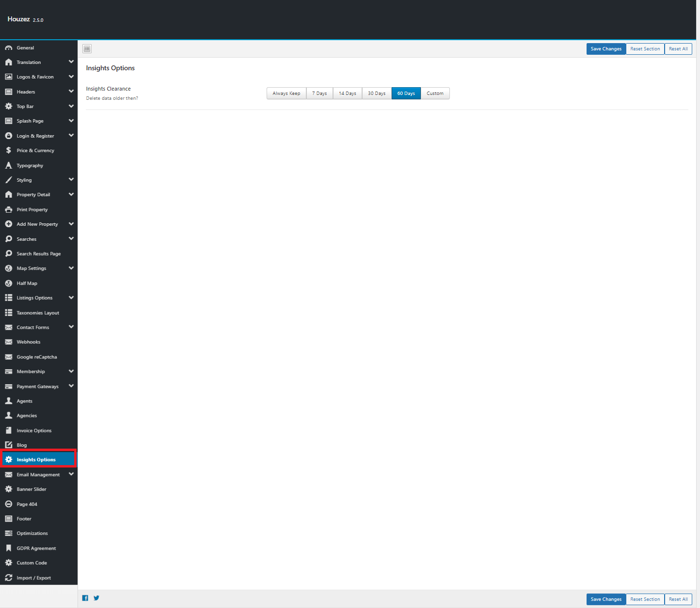Open the Footer menu item
This screenshot has width=700, height=608.
pyautogui.click(x=39, y=519)
